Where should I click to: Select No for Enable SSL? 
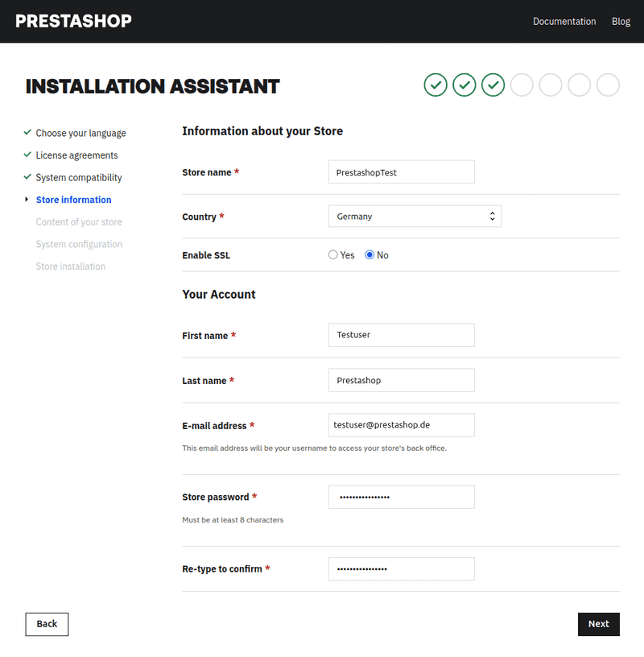(x=370, y=255)
